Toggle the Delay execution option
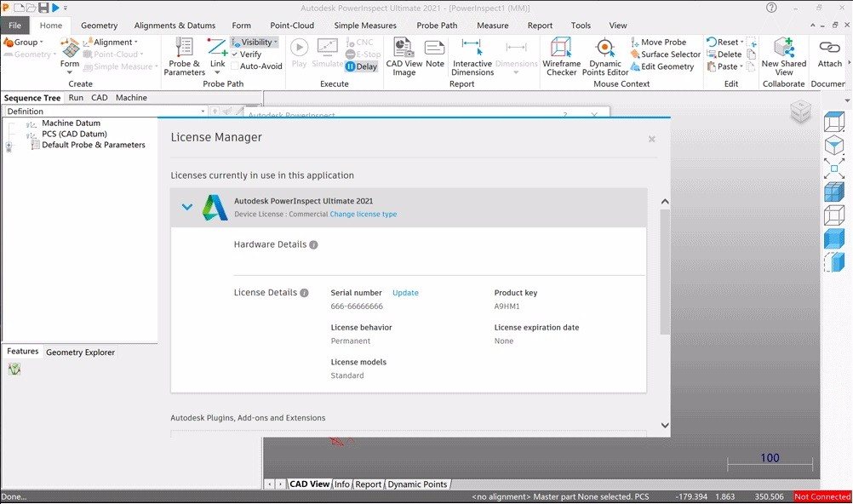The height and width of the screenshot is (504, 853). click(x=363, y=66)
